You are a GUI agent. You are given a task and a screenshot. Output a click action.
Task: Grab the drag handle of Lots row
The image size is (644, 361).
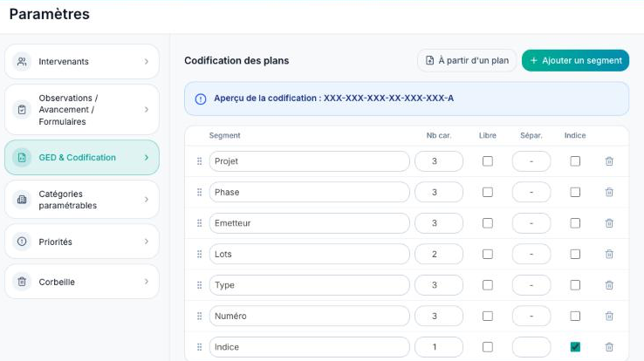[x=199, y=254]
